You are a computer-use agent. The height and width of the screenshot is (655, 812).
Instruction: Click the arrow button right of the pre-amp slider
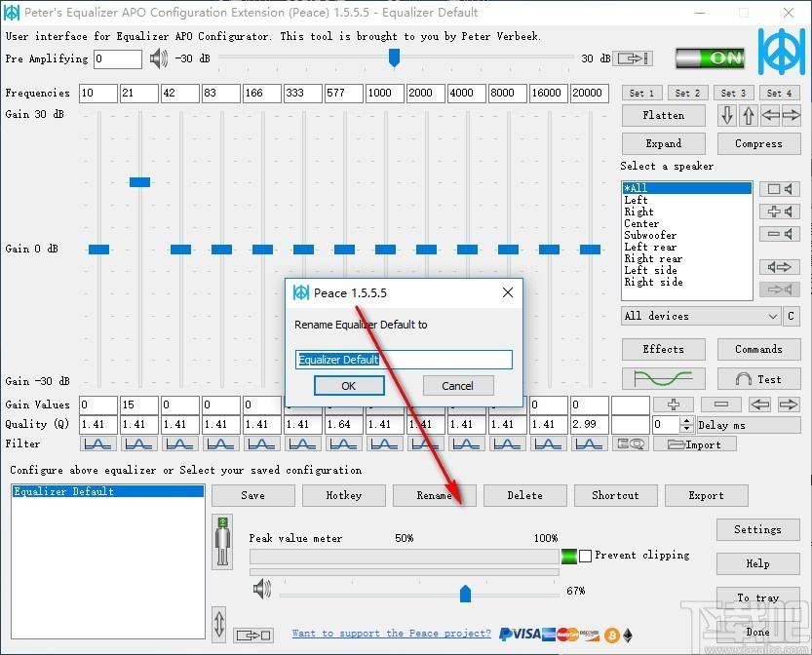[x=633, y=58]
